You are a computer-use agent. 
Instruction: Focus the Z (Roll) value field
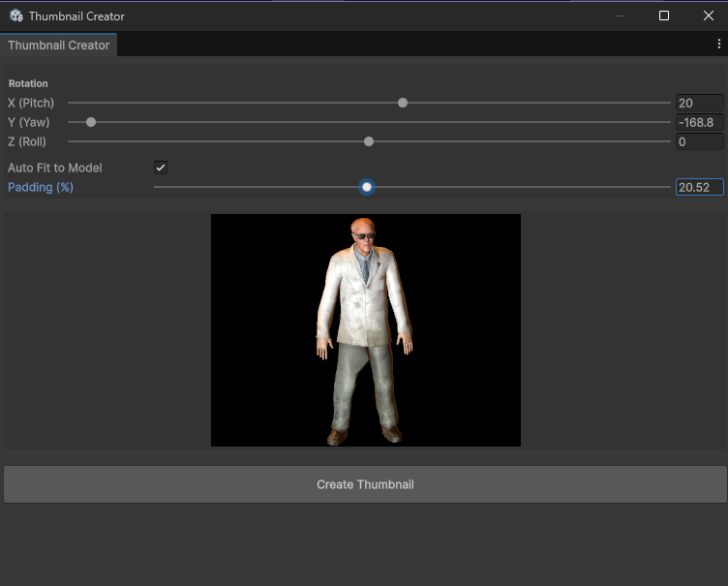click(699, 142)
